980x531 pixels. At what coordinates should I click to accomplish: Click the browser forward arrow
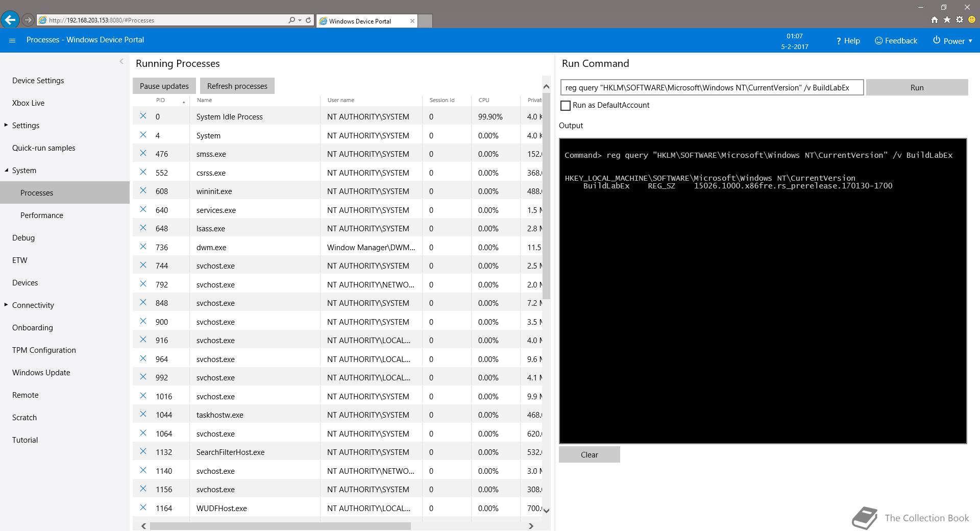pyautogui.click(x=28, y=20)
